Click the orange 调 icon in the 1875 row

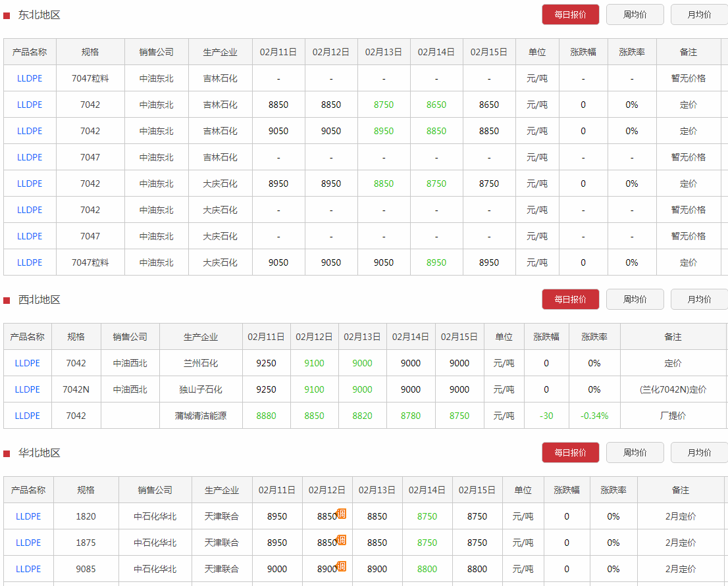click(x=342, y=540)
